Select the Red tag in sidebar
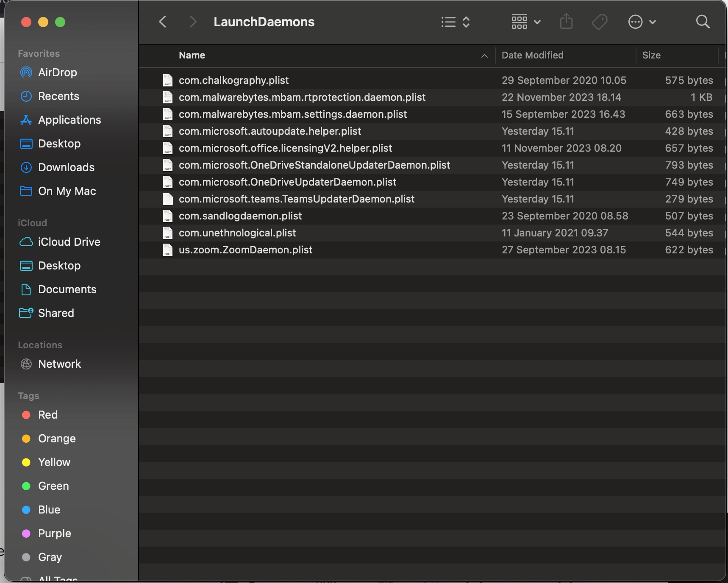 tap(47, 415)
